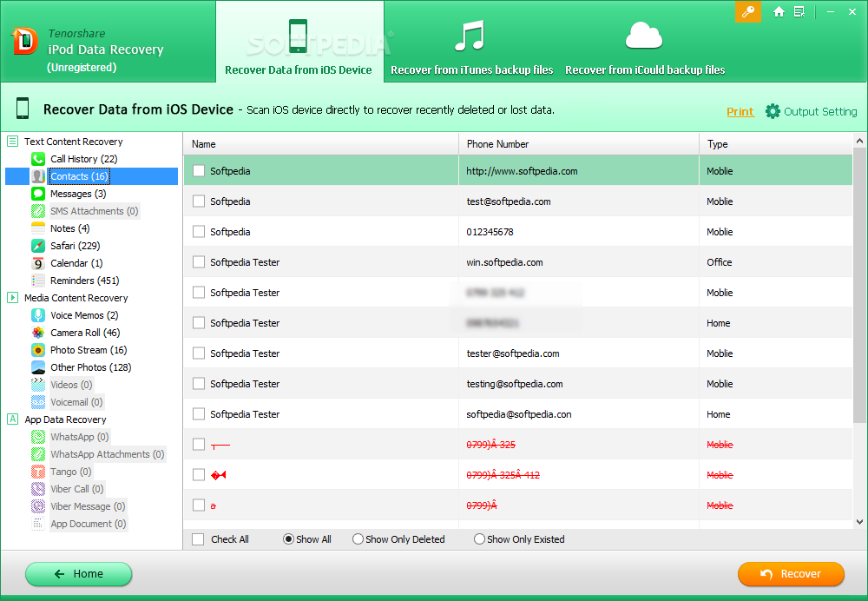Click the Messages speech bubble icon
868x601 pixels.
(x=38, y=194)
